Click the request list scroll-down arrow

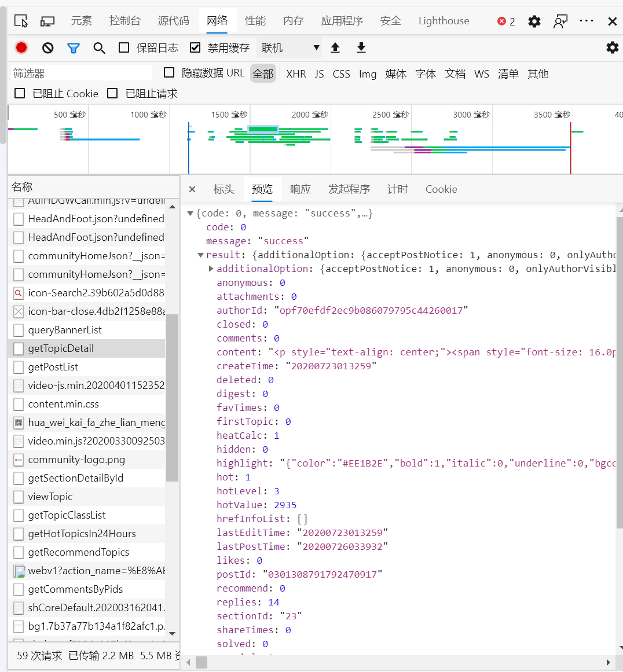[173, 633]
